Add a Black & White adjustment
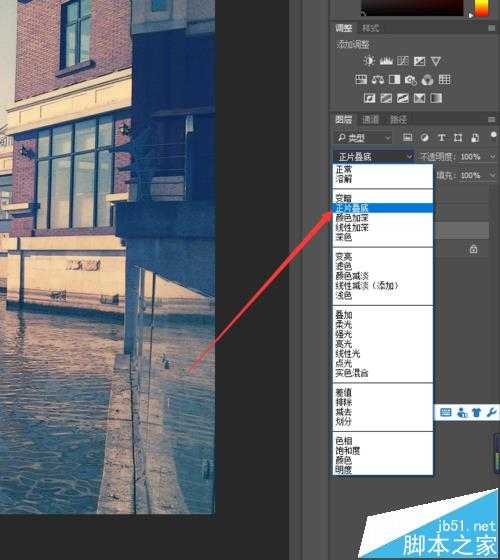This screenshot has height=560, width=500. coord(394,80)
